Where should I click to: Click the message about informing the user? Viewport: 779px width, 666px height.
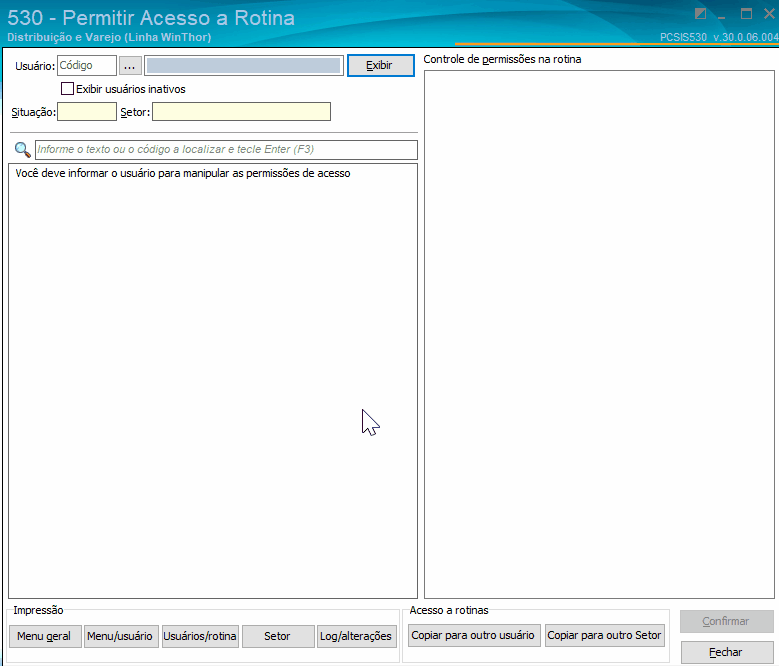pos(183,173)
